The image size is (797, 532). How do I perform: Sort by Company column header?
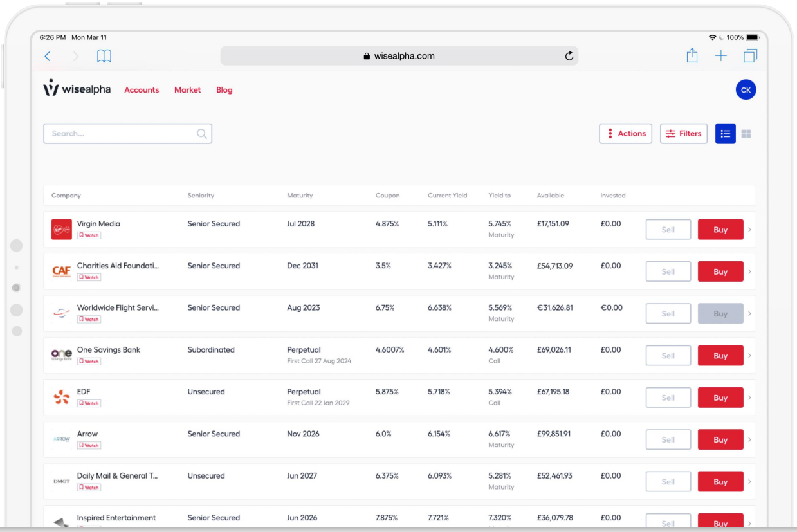pos(66,196)
